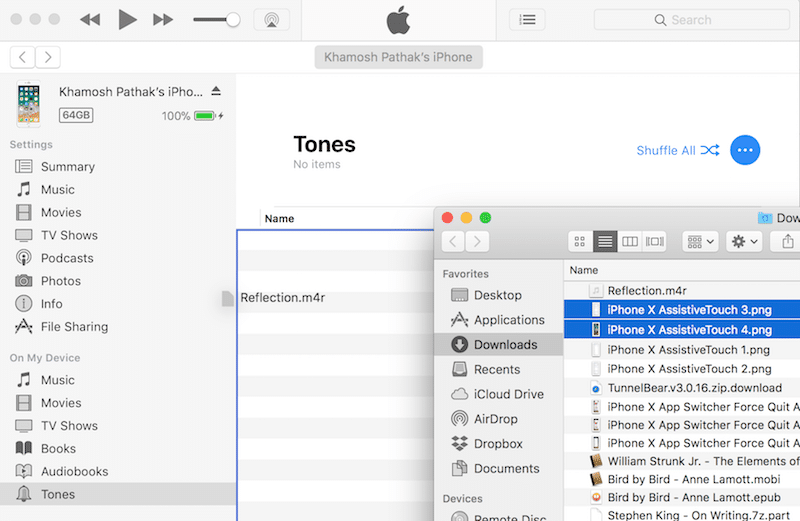The width and height of the screenshot is (800, 521).
Task: Switch Finder to column view
Action: [x=630, y=241]
